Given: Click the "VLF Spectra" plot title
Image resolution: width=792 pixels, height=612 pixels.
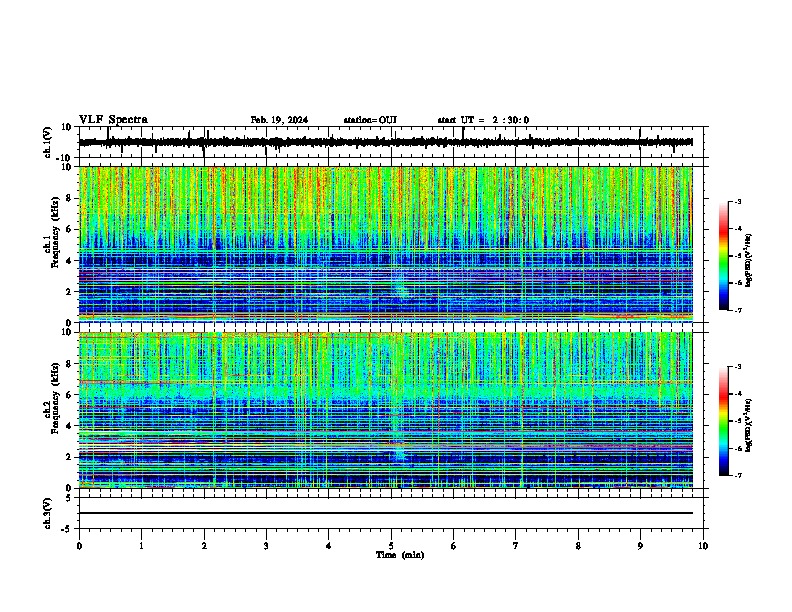Looking at the screenshot, I should 113,120.
